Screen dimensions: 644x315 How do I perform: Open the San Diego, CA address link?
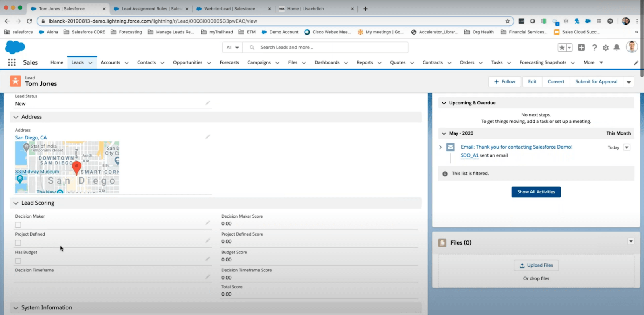click(31, 137)
